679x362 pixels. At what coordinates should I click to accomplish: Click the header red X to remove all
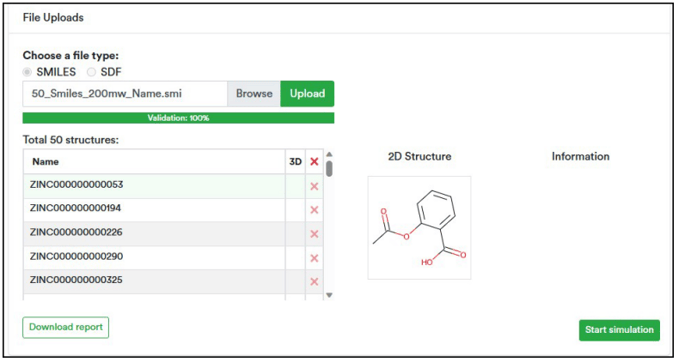[314, 162]
